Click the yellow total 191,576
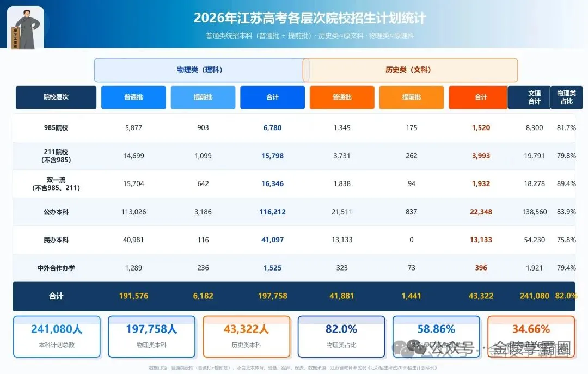588x374 pixels. click(133, 296)
